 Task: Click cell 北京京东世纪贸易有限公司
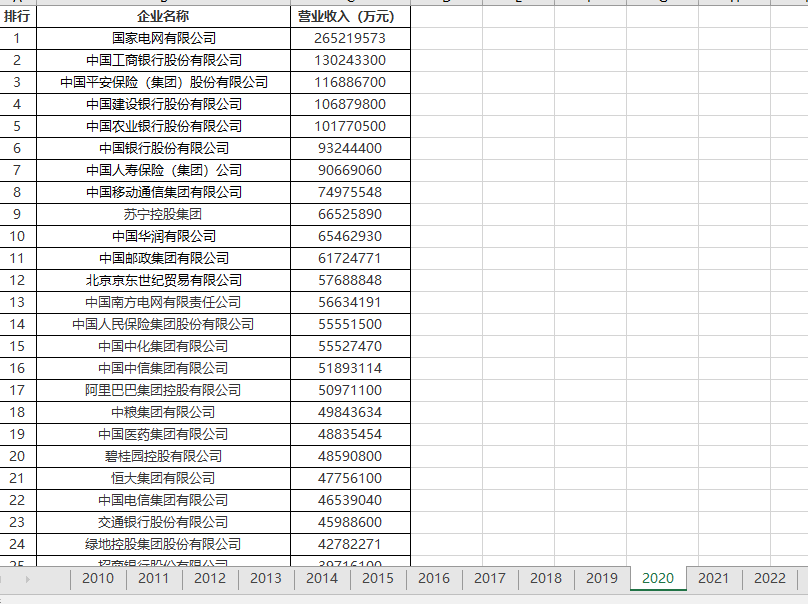[x=163, y=280]
